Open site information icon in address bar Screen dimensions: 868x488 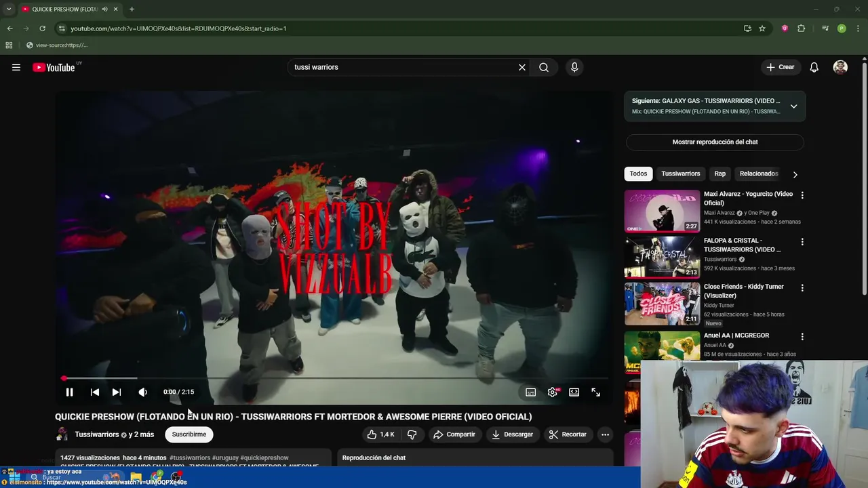point(62,28)
